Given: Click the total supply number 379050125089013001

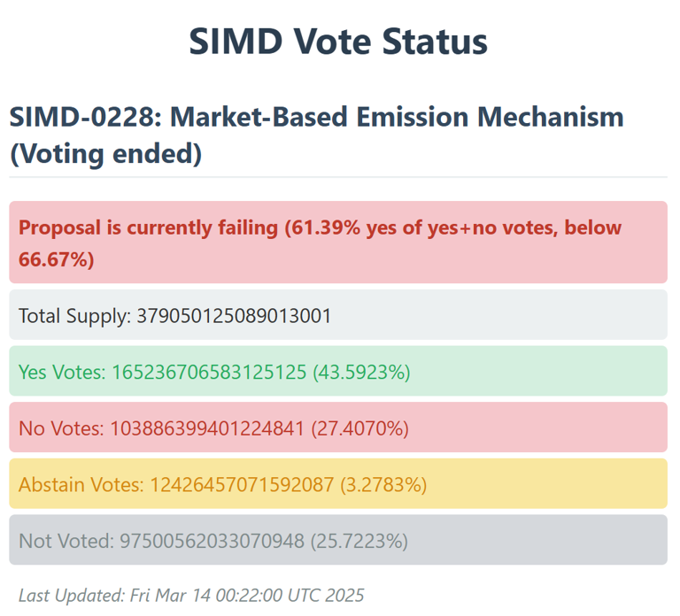Looking at the screenshot, I should click(234, 315).
